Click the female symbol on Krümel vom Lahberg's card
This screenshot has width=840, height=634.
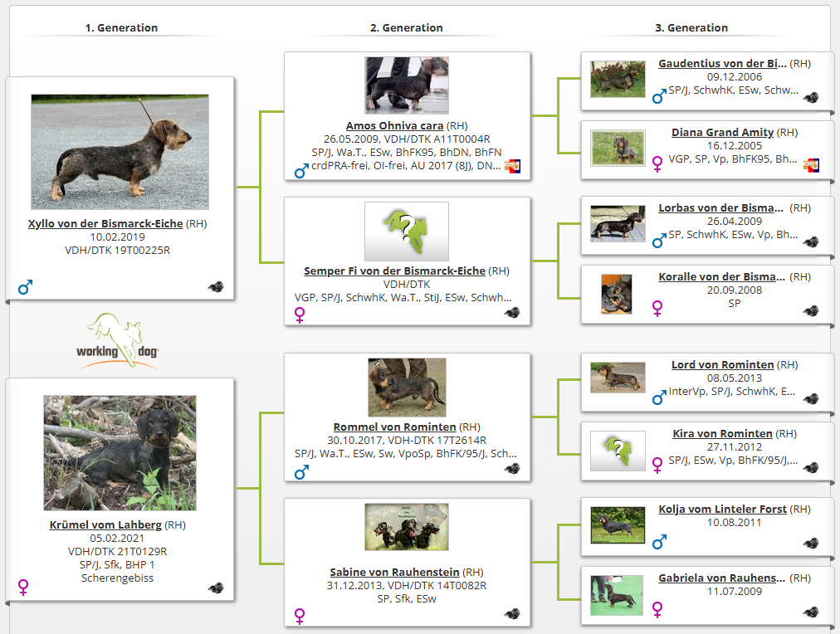24,587
